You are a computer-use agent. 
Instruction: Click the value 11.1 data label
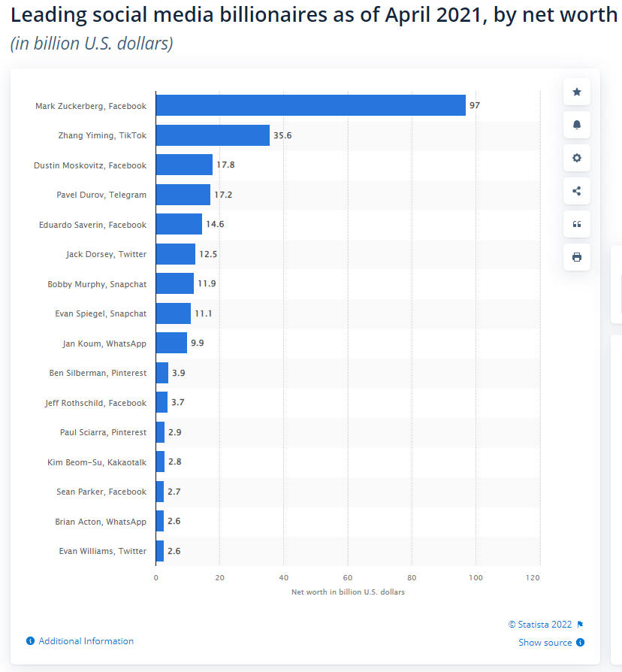click(204, 313)
